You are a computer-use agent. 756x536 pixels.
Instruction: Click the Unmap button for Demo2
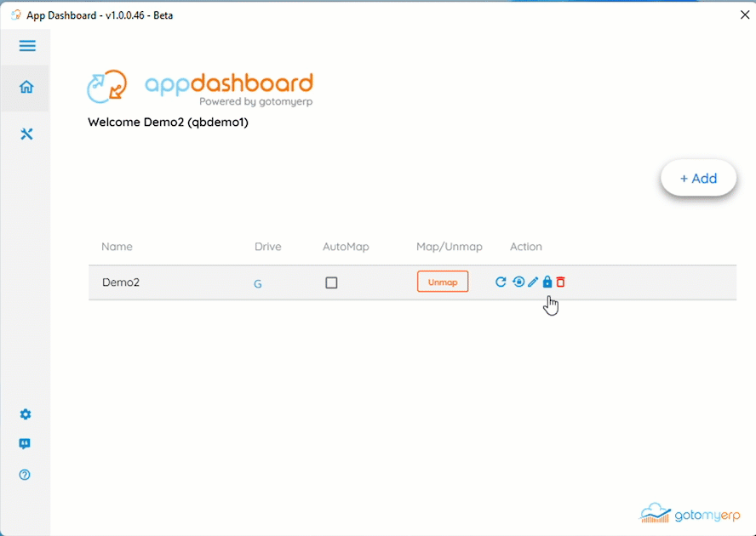443,282
